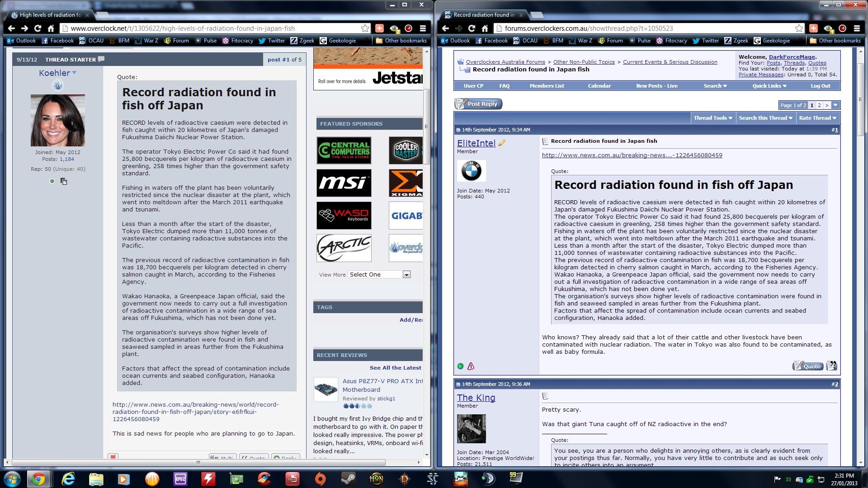This screenshot has width=868, height=488.
Task: Click the Windows Start button
Action: point(12,479)
